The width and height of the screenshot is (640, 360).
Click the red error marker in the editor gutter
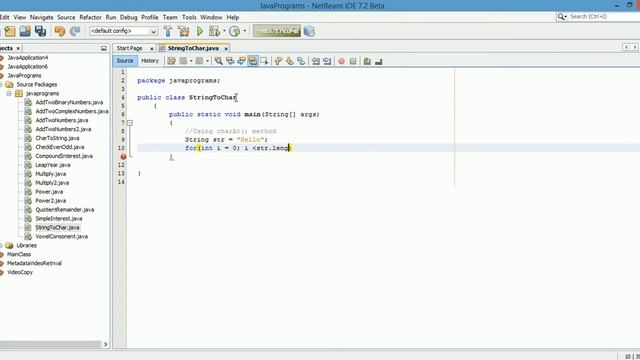tap(123, 157)
